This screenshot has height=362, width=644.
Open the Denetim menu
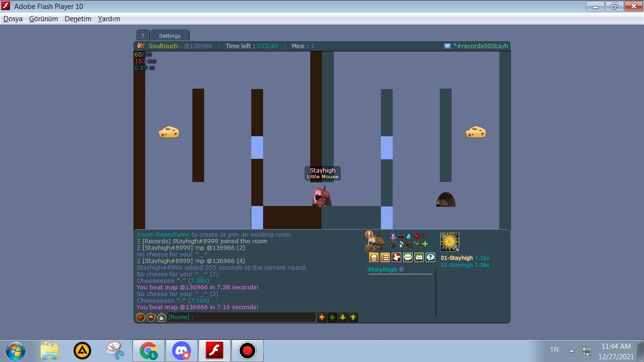point(78,19)
